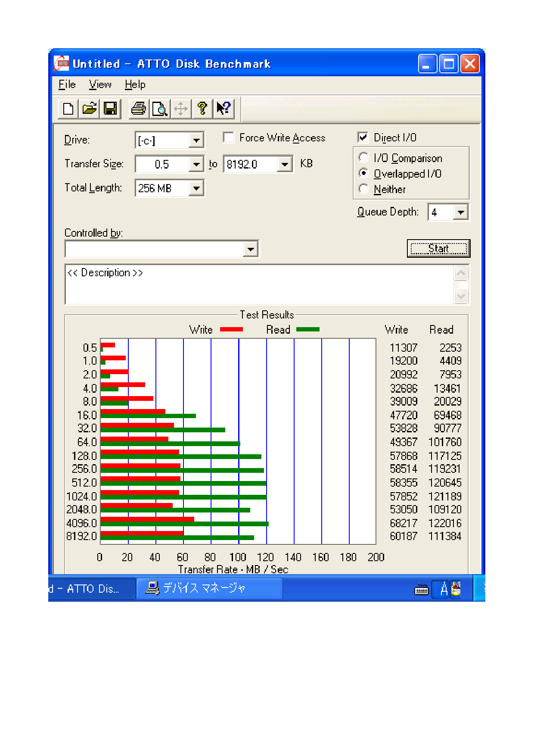The height and width of the screenshot is (756, 534).
Task: Switch to the デバイス マネージャ taskbar window
Action: point(210,589)
